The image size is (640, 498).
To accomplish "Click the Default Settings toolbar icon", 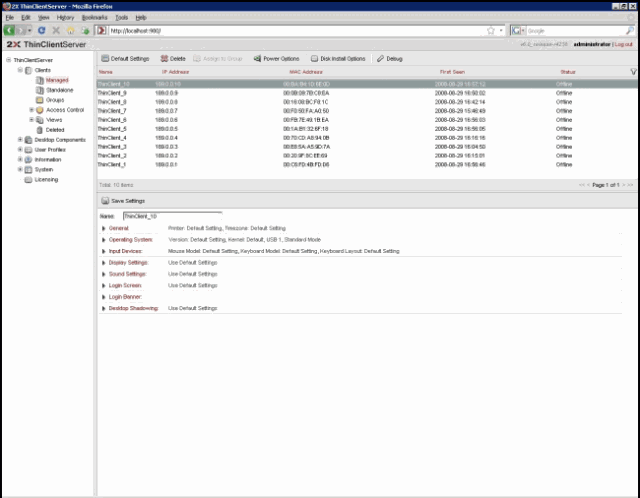I will (105, 58).
